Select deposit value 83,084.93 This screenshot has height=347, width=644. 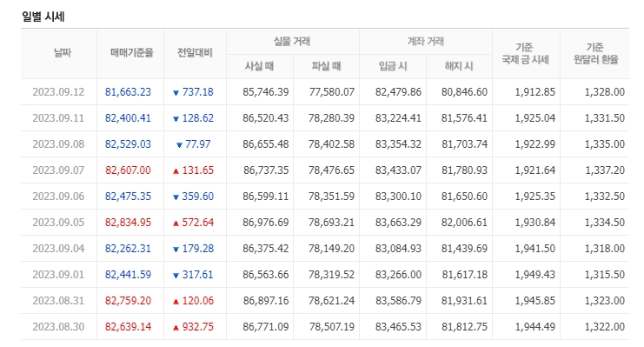click(x=398, y=249)
